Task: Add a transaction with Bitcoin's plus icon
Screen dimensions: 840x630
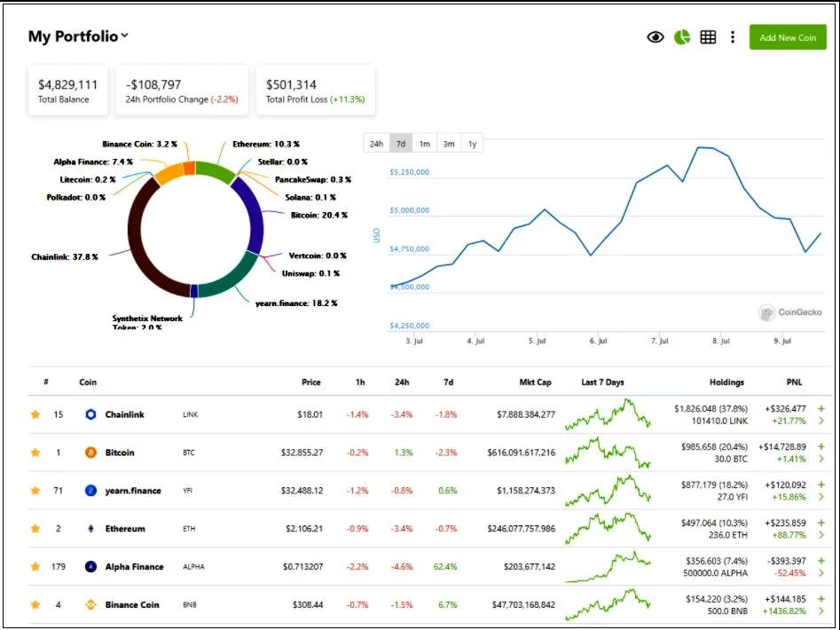Action: coord(821,446)
